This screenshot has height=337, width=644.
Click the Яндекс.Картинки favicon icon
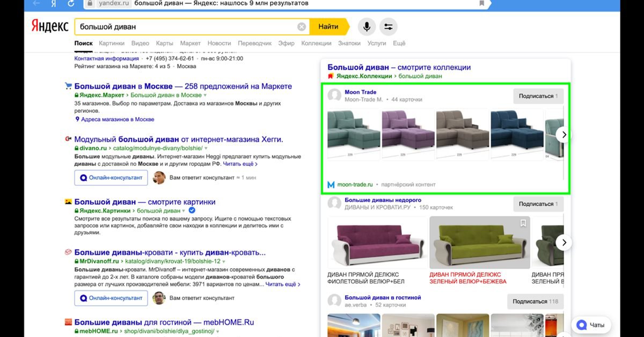point(68,202)
